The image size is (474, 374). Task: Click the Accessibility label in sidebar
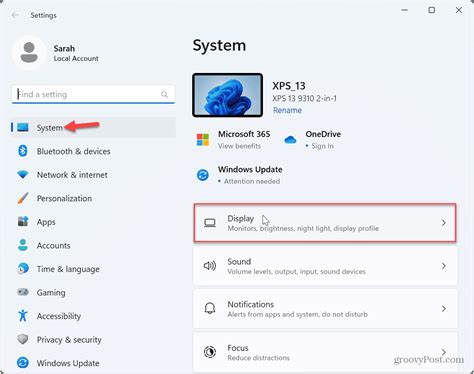click(x=59, y=316)
